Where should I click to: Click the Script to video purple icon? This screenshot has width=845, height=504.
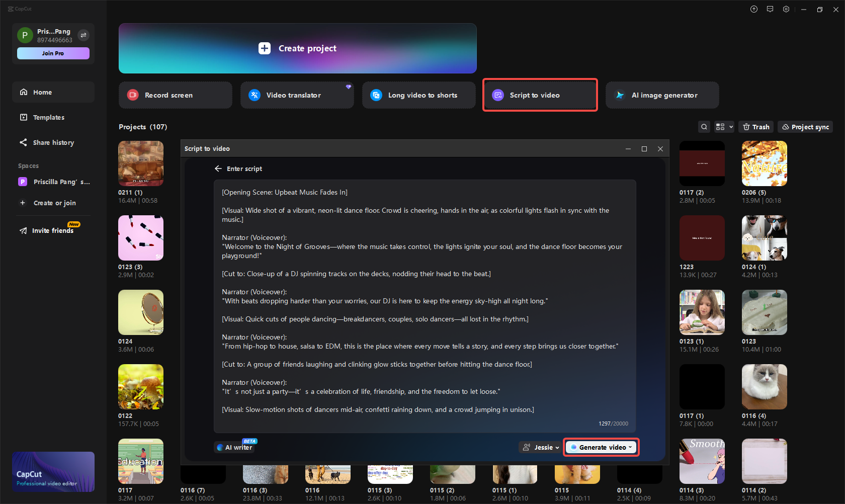[x=498, y=95]
